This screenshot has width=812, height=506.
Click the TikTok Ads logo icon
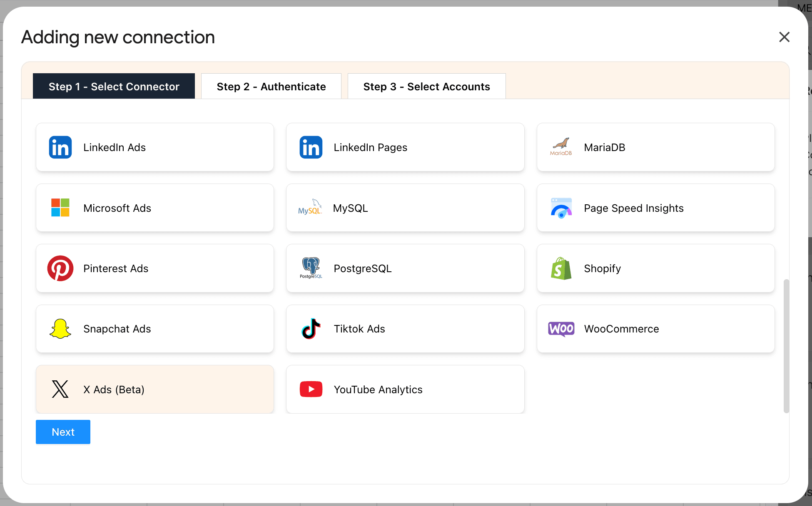click(x=311, y=329)
